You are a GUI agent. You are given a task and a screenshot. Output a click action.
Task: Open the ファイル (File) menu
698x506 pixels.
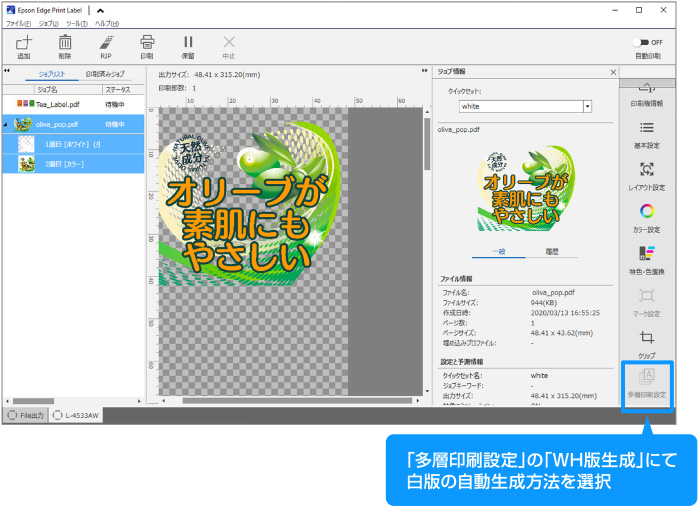pyautogui.click(x=17, y=22)
